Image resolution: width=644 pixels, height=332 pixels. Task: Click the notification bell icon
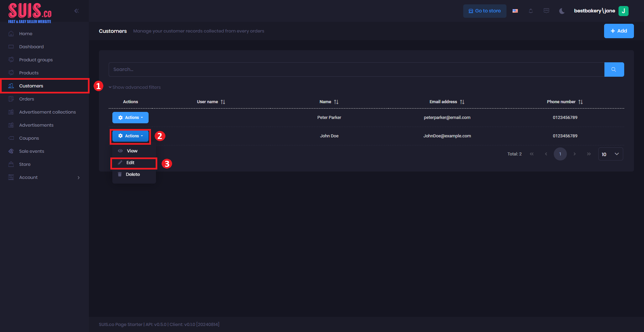pos(531,11)
